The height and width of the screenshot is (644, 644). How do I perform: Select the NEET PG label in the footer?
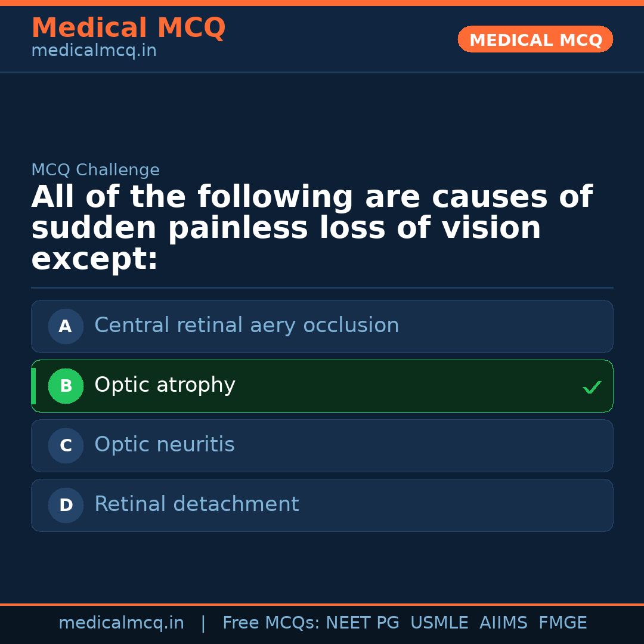(x=362, y=622)
